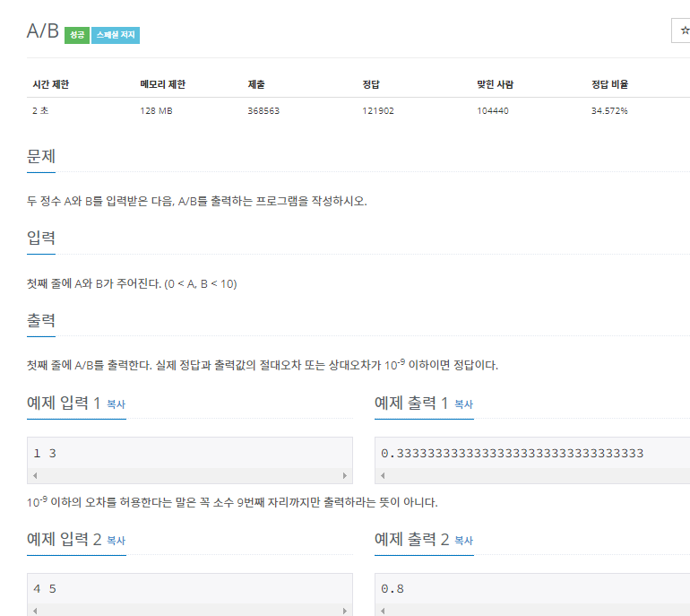Screen dimensions: 690x616
Task: Click the 정답 column header
Action: pos(371,84)
